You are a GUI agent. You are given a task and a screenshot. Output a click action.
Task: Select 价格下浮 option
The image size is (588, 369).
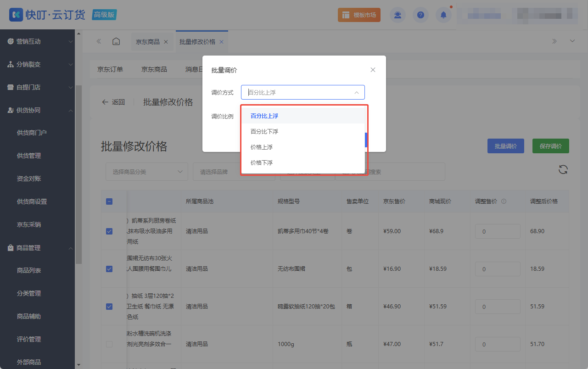coord(303,163)
